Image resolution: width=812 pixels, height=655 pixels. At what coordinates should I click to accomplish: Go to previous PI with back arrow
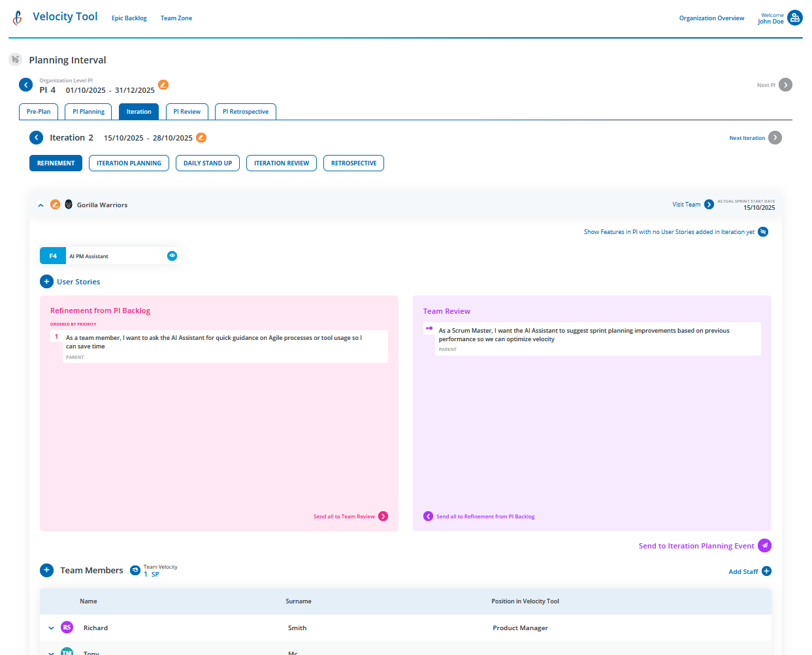click(26, 85)
